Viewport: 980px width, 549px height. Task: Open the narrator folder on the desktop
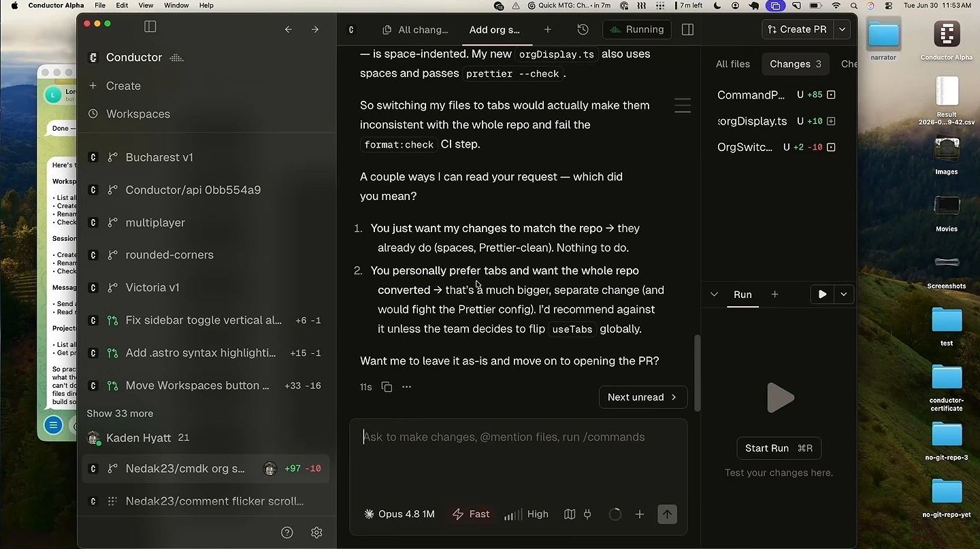[x=883, y=39]
